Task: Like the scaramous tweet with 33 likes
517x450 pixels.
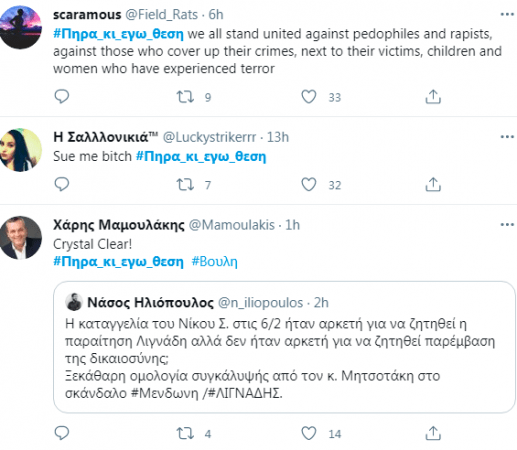Action: pos(309,97)
